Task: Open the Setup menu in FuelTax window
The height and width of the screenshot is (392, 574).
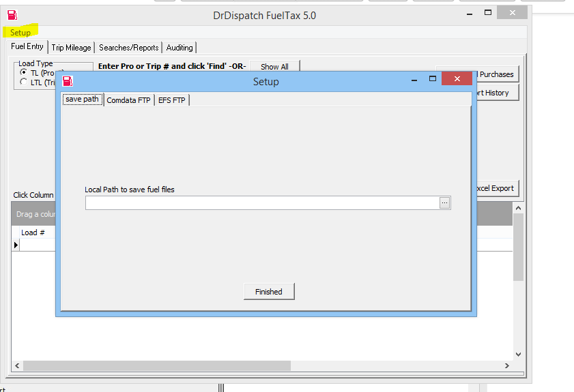Action: (x=20, y=33)
